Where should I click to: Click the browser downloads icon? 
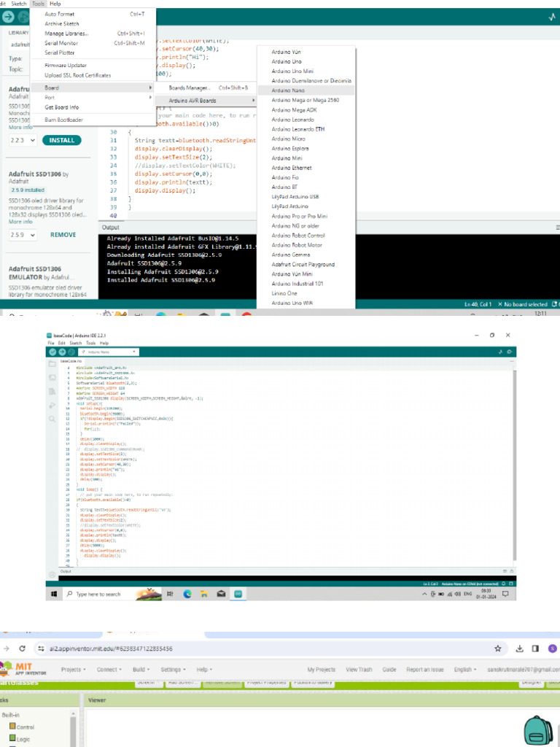[x=520, y=648]
